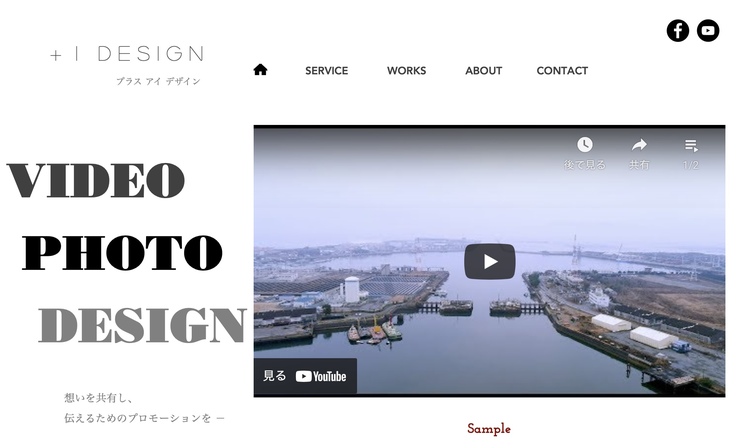Click the YouTube logo in video overlay

click(321, 376)
